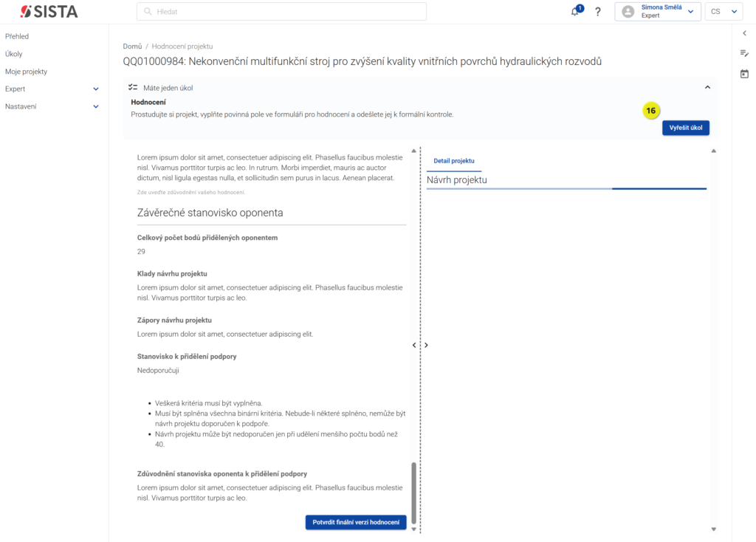Click the Stanovisko k přidělení podpory label
This screenshot has width=756, height=542.
coord(187,357)
